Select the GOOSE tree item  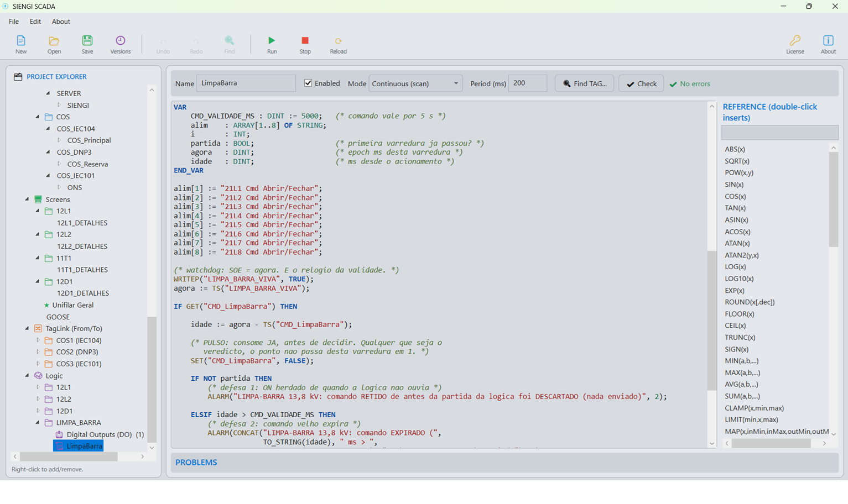(x=58, y=317)
